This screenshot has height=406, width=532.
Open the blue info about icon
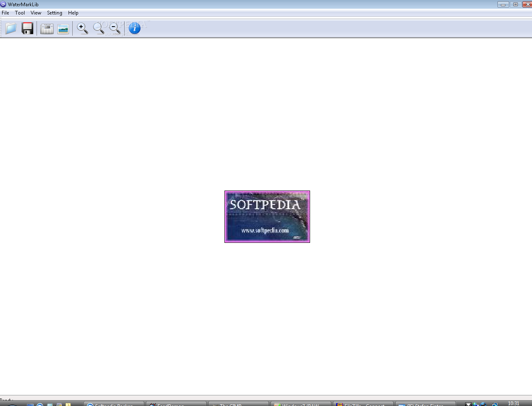pos(135,28)
